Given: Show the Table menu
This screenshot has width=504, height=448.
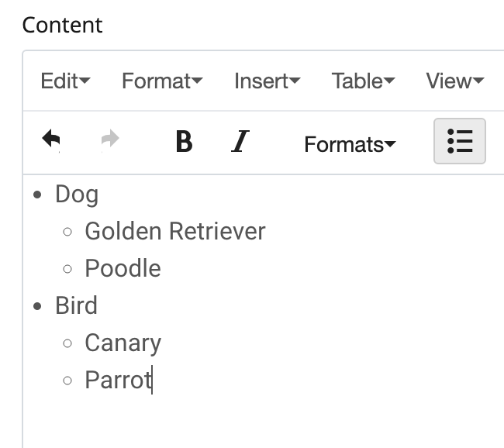Looking at the screenshot, I should pyautogui.click(x=363, y=81).
